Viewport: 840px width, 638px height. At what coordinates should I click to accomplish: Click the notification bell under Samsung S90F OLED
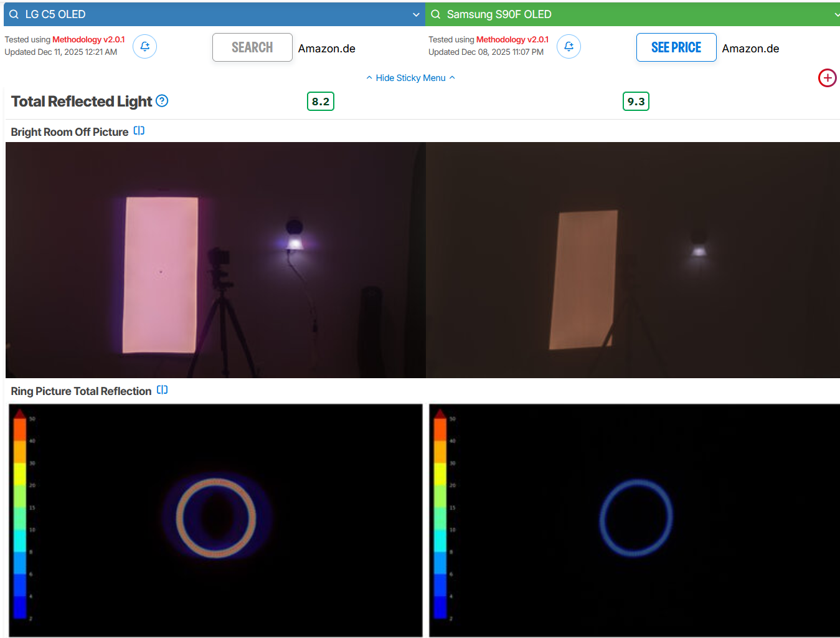coord(569,46)
